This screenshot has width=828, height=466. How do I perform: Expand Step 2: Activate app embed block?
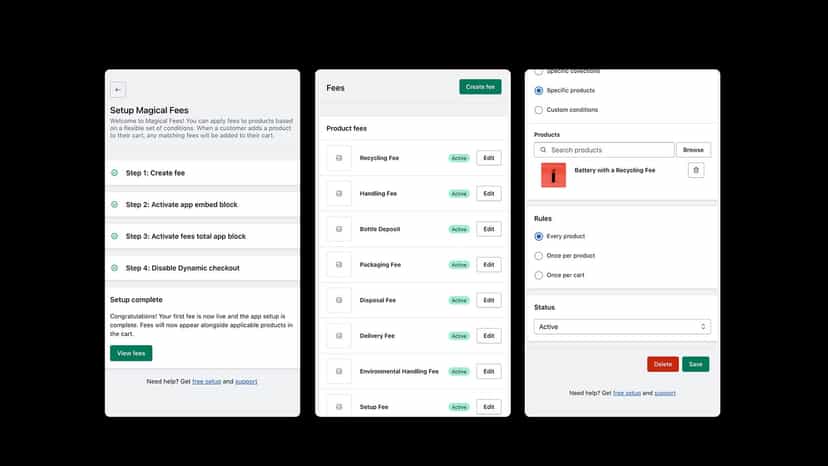coord(202,204)
